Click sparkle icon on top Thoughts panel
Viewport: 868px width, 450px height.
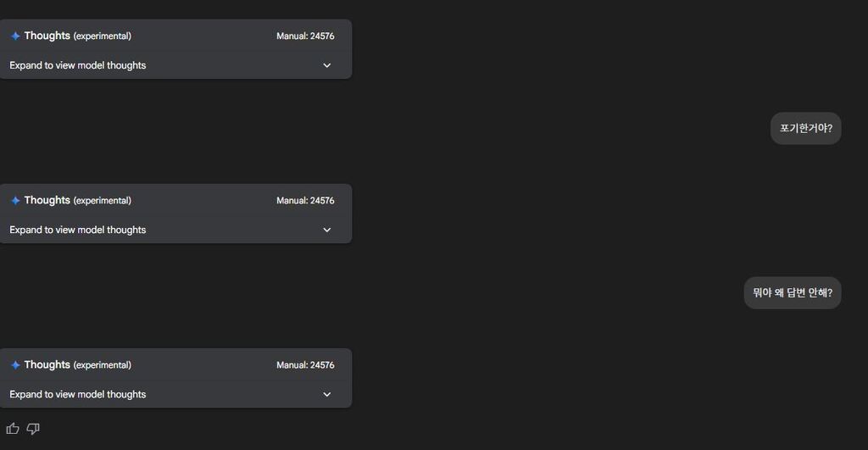15,36
